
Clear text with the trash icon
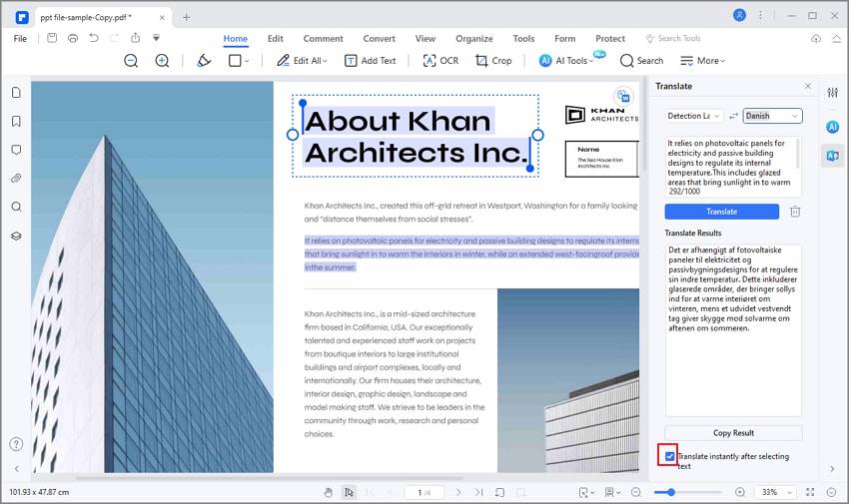pyautogui.click(x=795, y=212)
